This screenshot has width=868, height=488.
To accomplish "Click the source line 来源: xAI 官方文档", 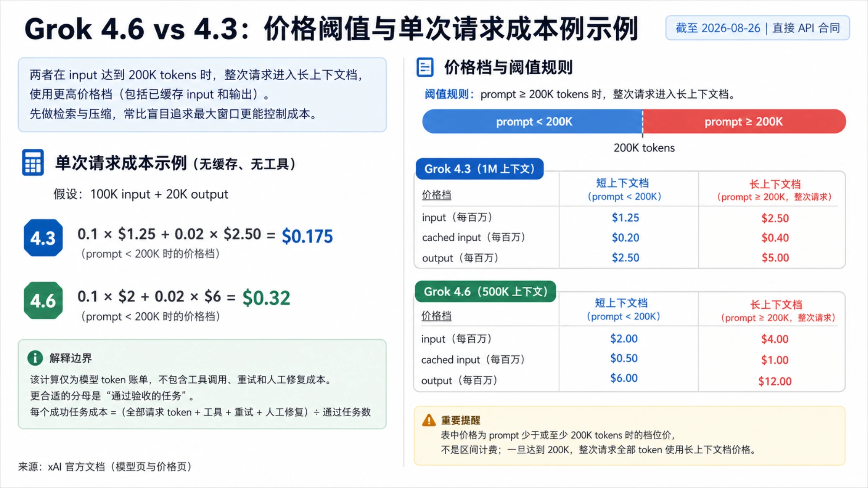I will pyautogui.click(x=105, y=467).
